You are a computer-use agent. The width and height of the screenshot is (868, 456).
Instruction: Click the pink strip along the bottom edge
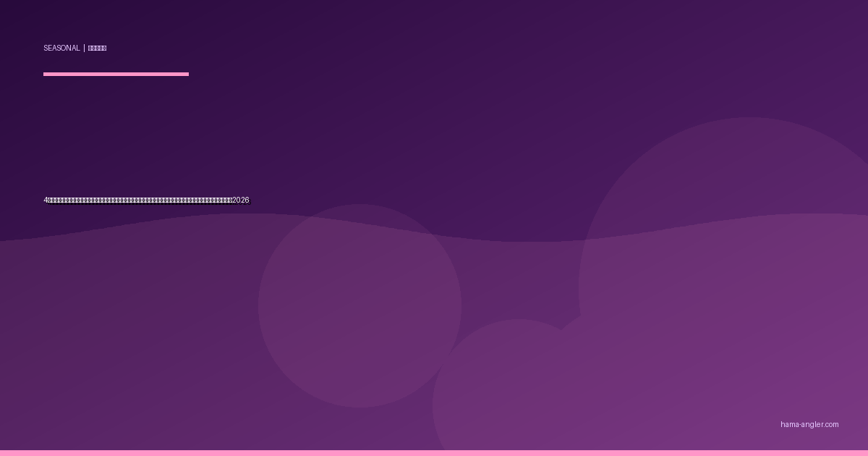(434, 453)
